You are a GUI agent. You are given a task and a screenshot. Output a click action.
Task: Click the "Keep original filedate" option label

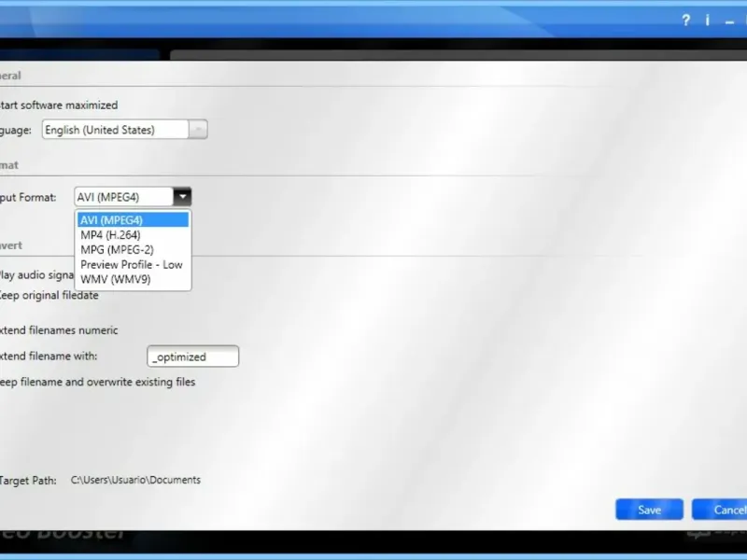tap(49, 295)
